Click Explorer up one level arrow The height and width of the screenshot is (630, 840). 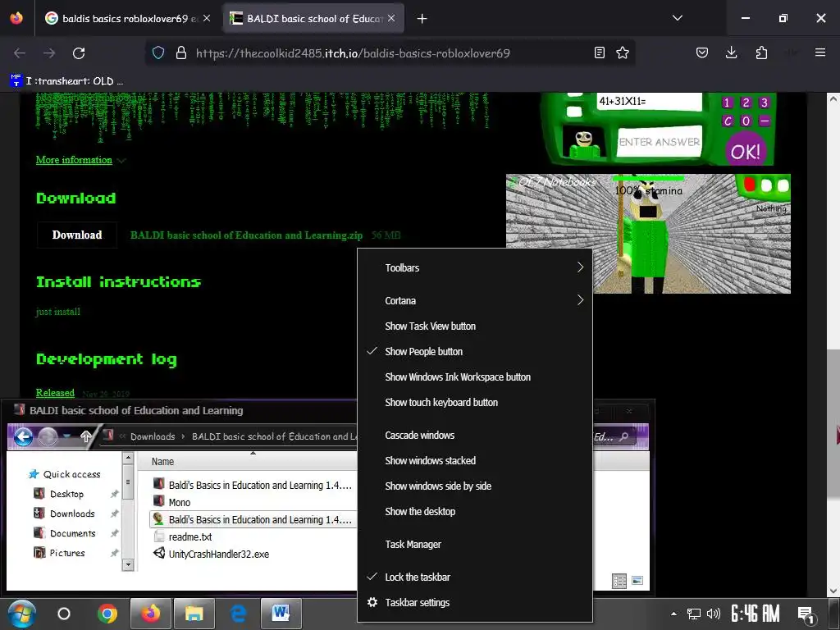pos(85,436)
